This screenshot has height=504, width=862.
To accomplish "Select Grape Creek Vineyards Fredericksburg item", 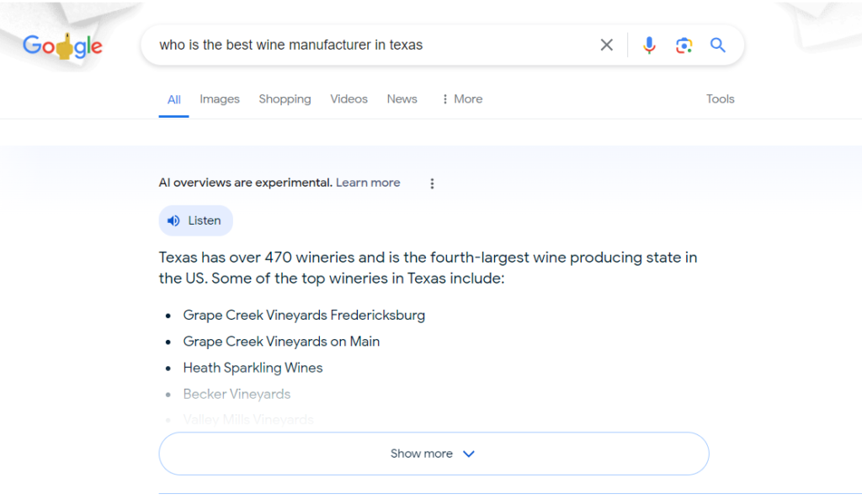I will [x=304, y=315].
